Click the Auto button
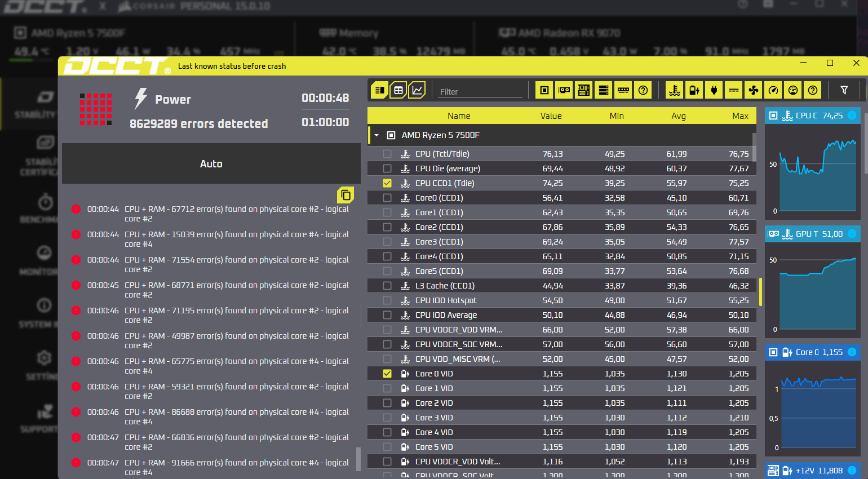Image resolution: width=868 pixels, height=479 pixels. [211, 163]
